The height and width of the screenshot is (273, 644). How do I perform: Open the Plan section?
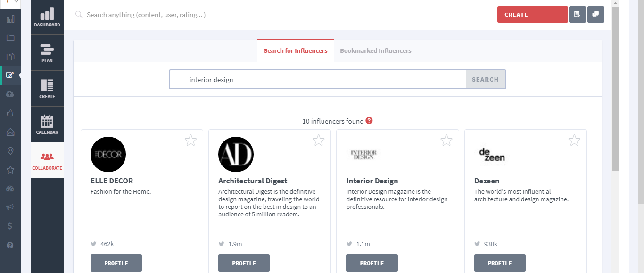(x=47, y=53)
